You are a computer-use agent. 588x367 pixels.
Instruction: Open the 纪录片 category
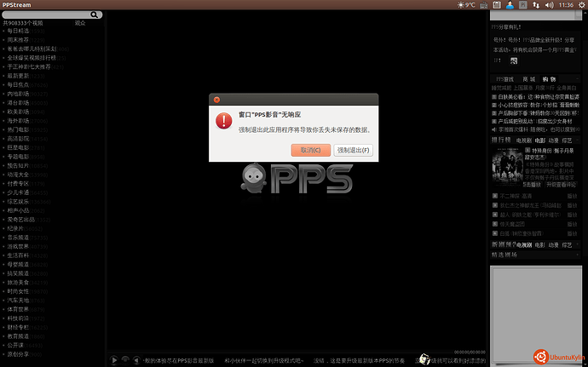pyautogui.click(x=15, y=228)
